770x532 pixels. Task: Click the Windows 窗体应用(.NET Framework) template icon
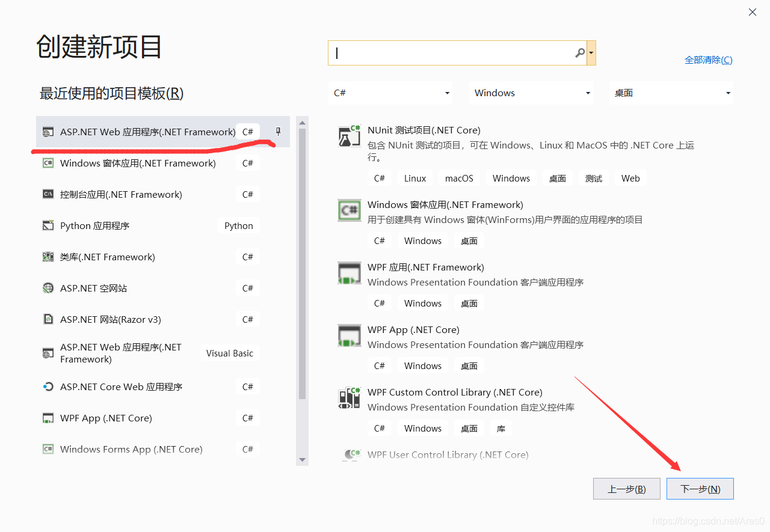(48, 163)
